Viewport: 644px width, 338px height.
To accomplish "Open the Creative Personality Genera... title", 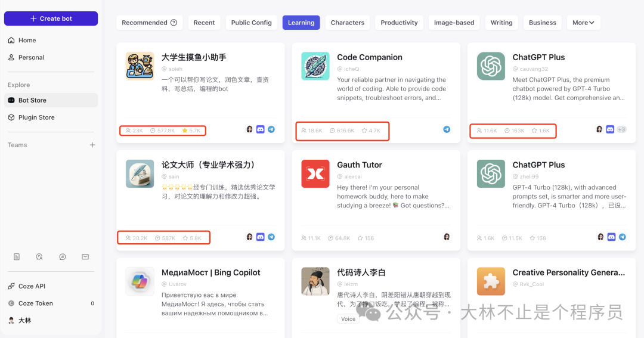I will (x=569, y=272).
